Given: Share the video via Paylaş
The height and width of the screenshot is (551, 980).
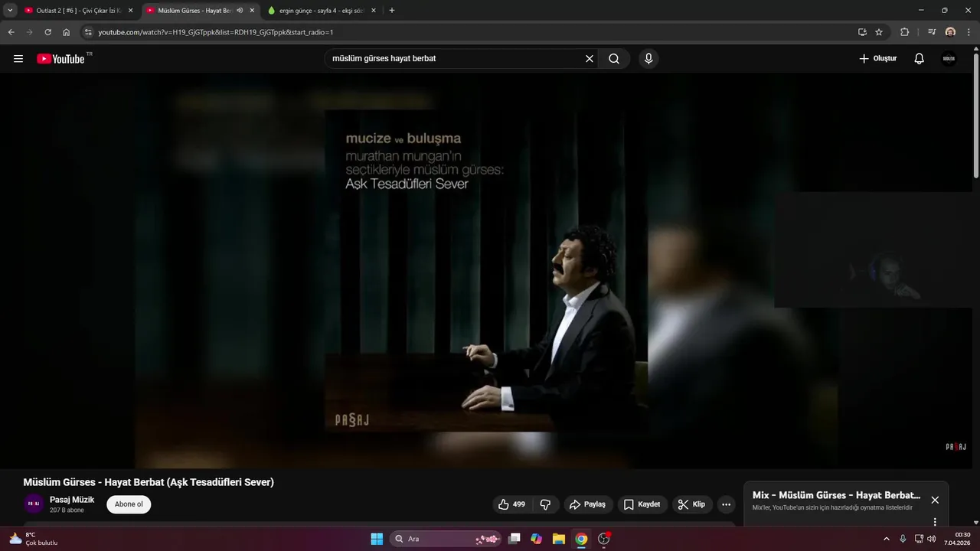Looking at the screenshot, I should click(x=587, y=504).
